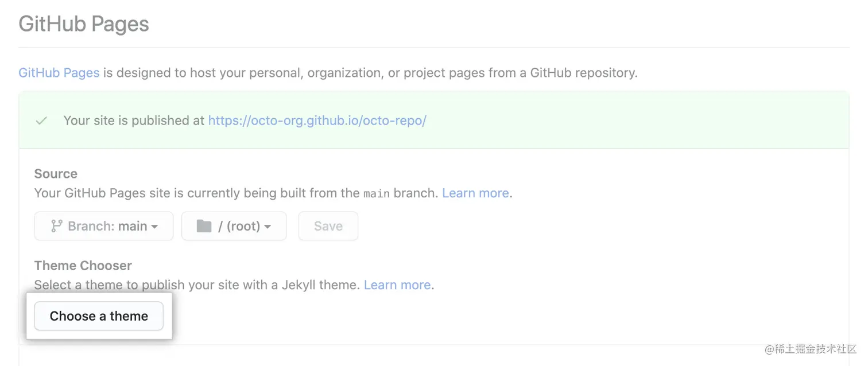The height and width of the screenshot is (366, 868).
Task: Open the Branch: main dropdown
Action: (x=103, y=225)
